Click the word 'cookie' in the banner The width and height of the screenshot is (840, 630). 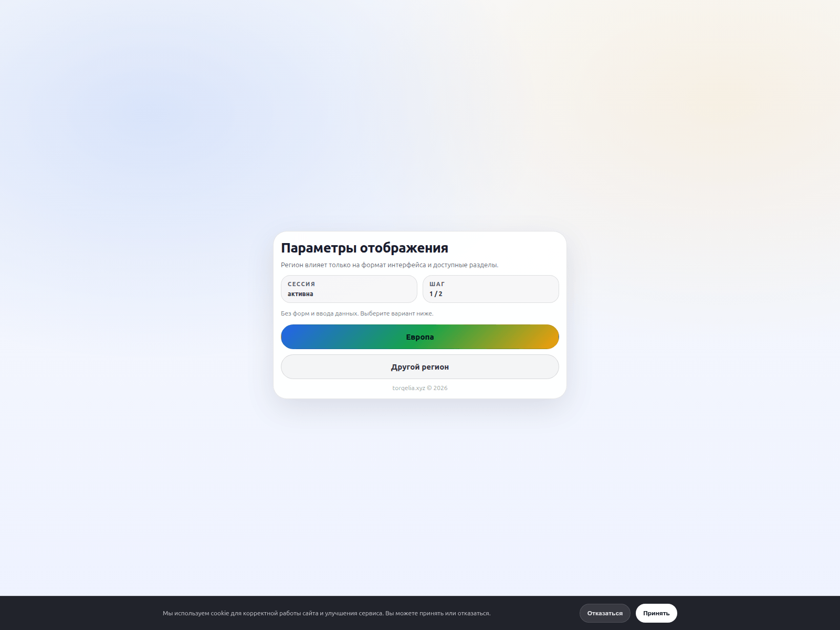pyautogui.click(x=220, y=613)
